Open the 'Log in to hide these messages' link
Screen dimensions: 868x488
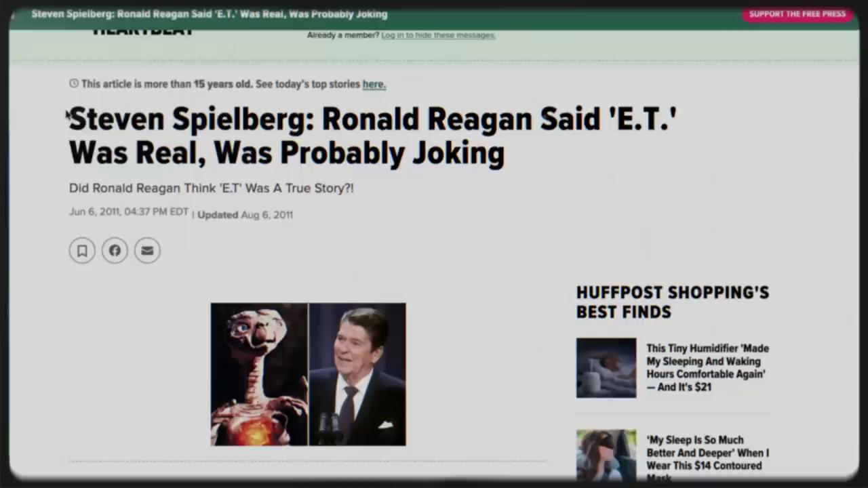coord(438,35)
